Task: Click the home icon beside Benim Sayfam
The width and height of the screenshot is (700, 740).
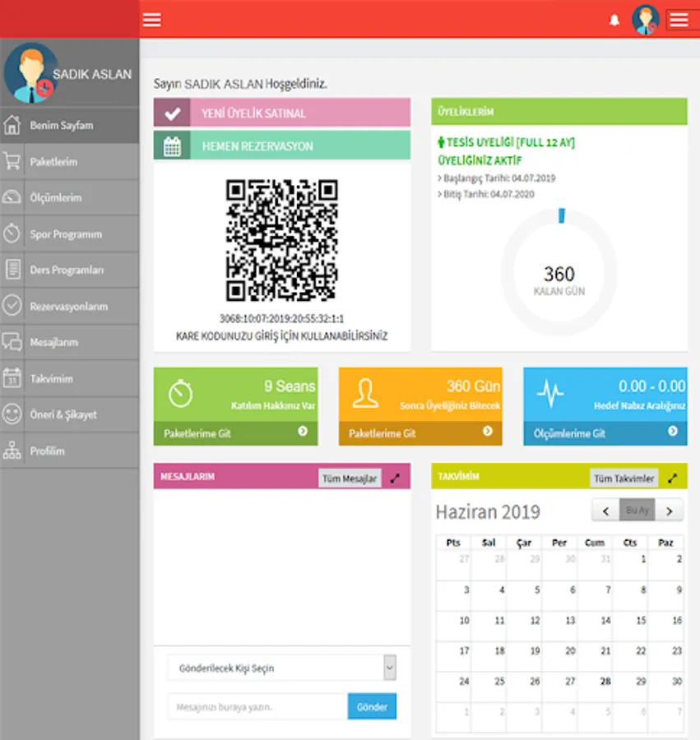Action: pos(12,125)
